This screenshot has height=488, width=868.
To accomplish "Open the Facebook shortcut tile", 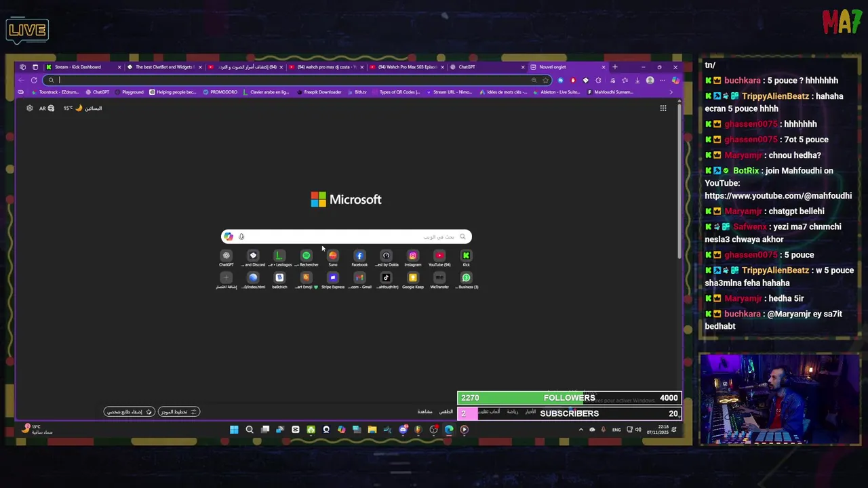I will (359, 258).
